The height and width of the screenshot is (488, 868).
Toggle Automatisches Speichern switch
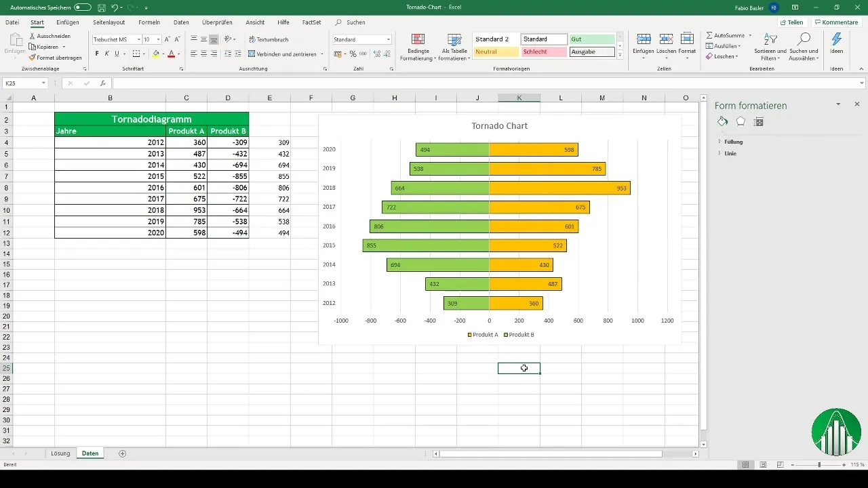click(x=83, y=7)
